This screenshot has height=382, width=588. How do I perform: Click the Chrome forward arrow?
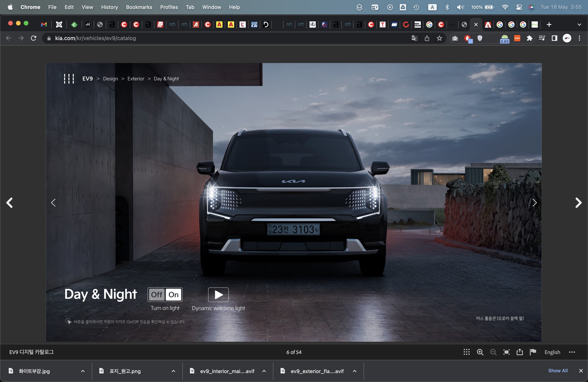(21, 38)
